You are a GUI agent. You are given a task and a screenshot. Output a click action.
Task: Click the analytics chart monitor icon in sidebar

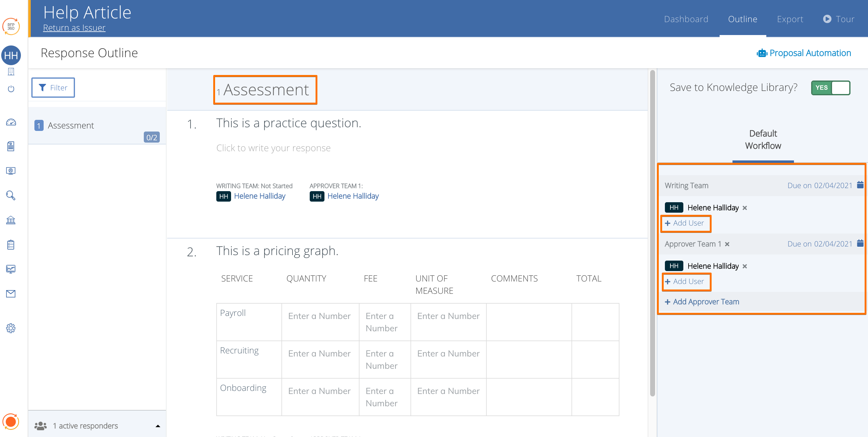[11, 269]
